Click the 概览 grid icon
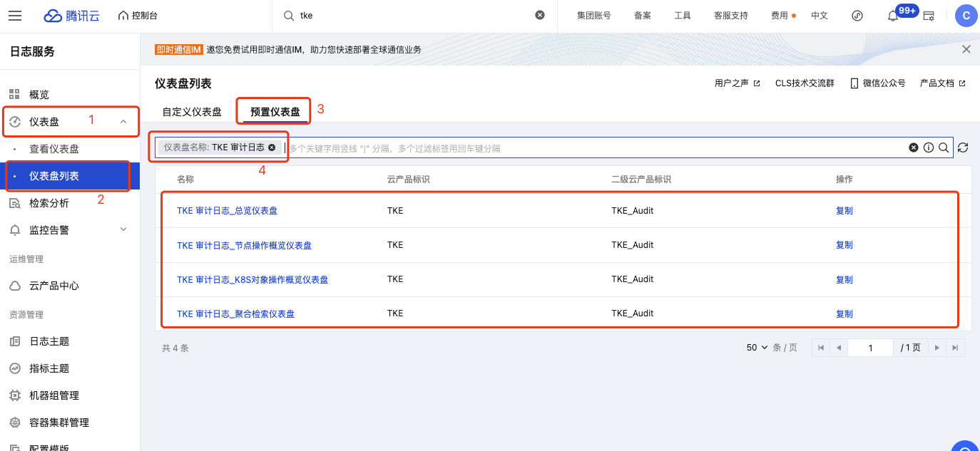The width and height of the screenshot is (980, 451). point(14,95)
